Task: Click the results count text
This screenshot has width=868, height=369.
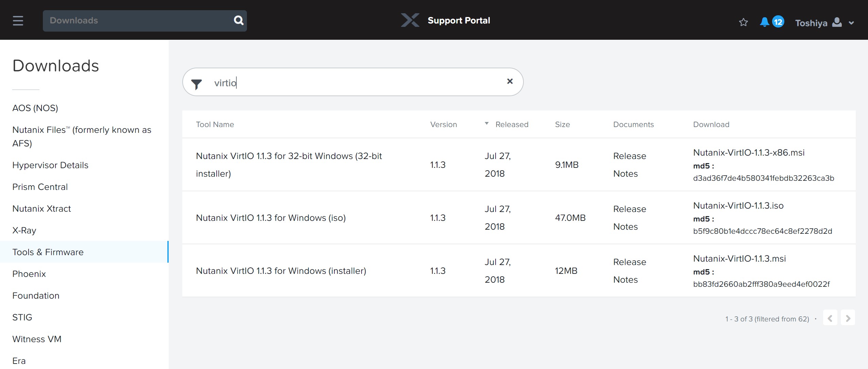Action: click(767, 319)
